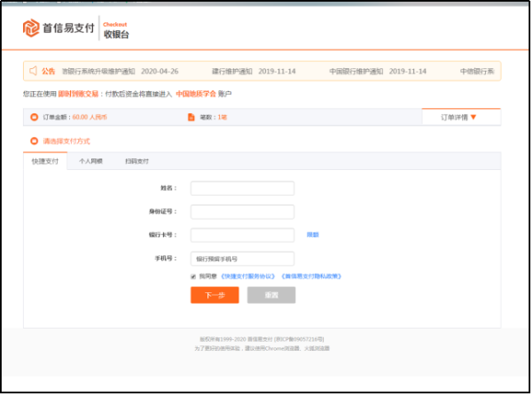532x395 pixels.
Task: Toggle the 我同意 agreement checkbox
Action: pos(193,276)
